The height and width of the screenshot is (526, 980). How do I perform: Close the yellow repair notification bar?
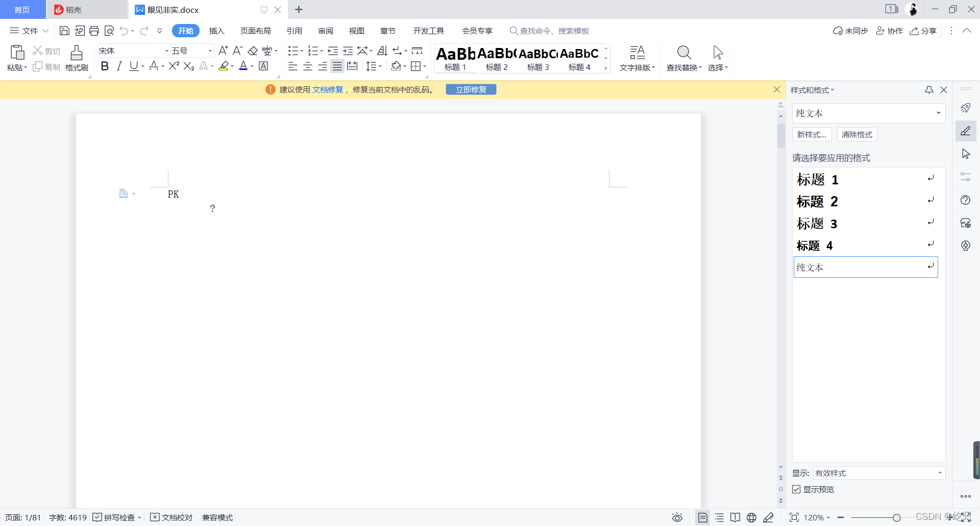click(777, 89)
